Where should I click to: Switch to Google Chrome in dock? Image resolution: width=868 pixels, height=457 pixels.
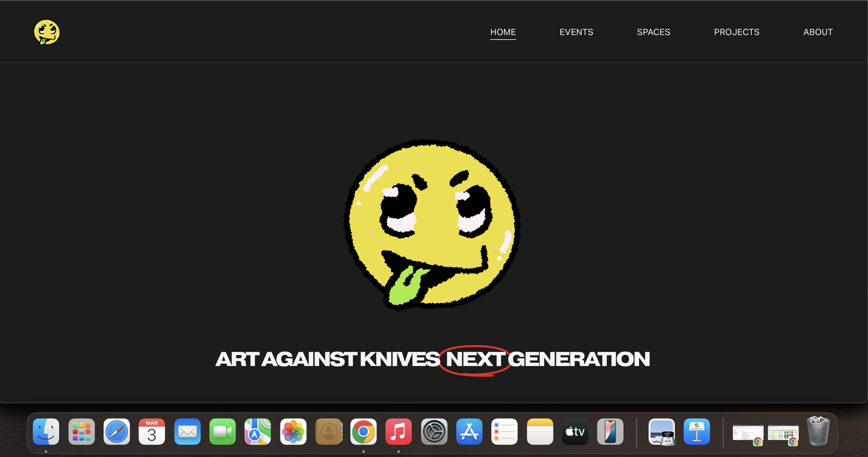[x=363, y=432]
